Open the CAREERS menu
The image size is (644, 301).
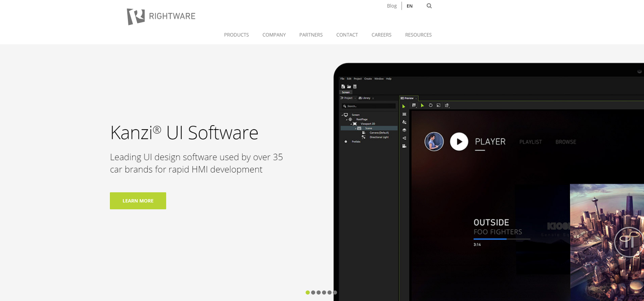382,35
